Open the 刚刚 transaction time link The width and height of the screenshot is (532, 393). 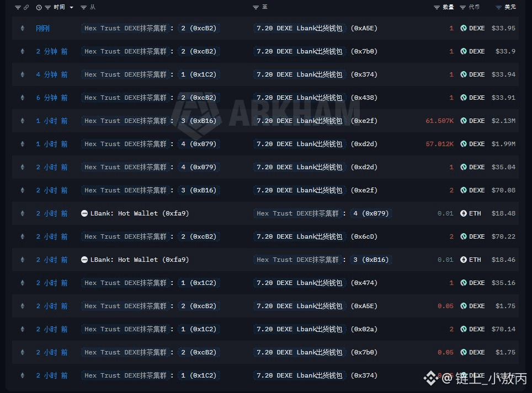[x=42, y=29]
